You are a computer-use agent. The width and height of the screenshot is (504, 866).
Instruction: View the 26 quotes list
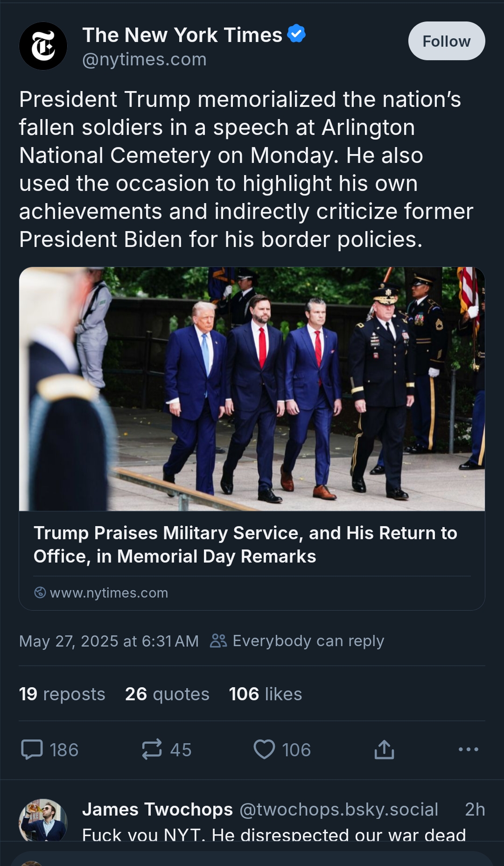(167, 694)
